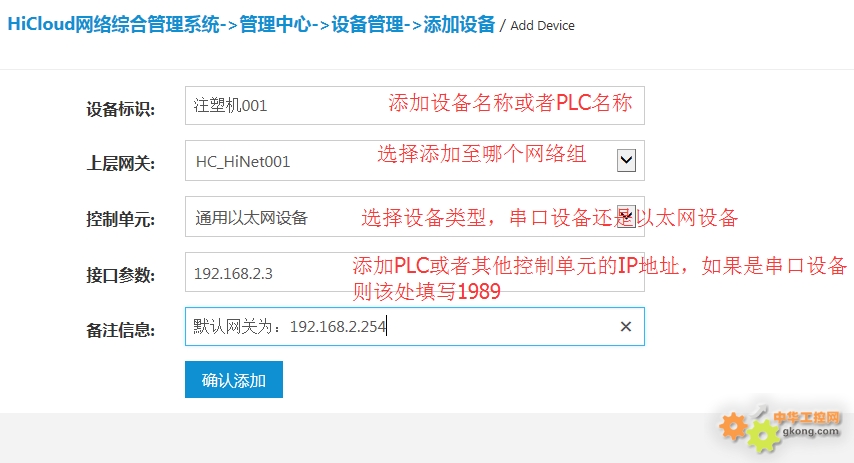Open the 管理中心 breadcrumb link
The height and width of the screenshot is (463, 854).
pyautogui.click(x=275, y=25)
